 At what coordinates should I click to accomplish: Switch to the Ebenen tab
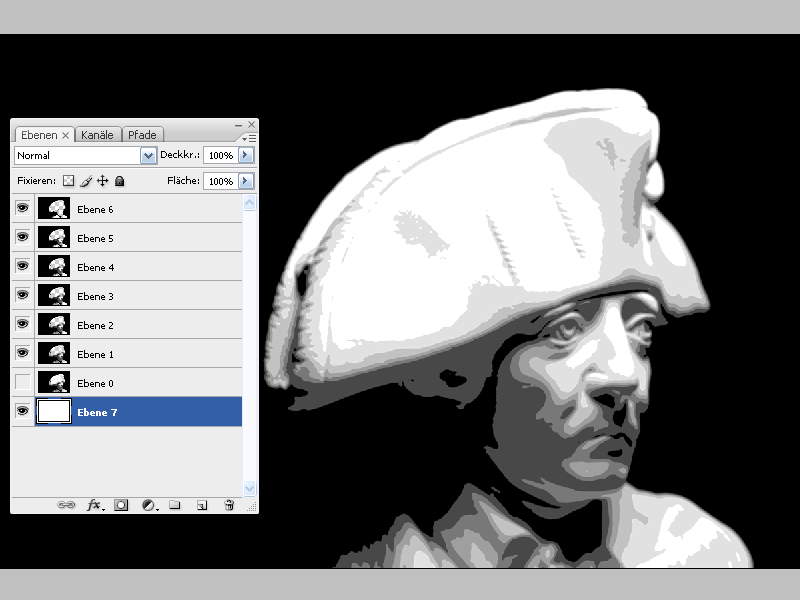tap(39, 135)
